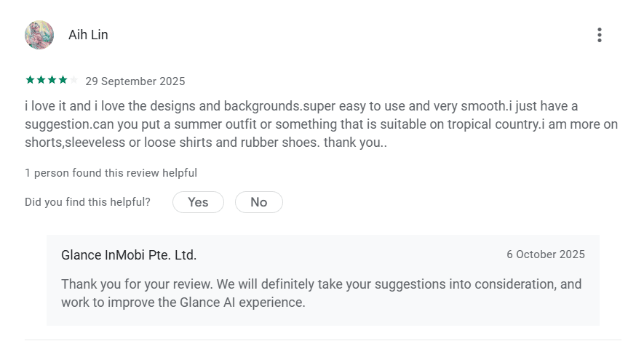Click the third green rating star
The height and width of the screenshot is (349, 644).
(x=52, y=80)
